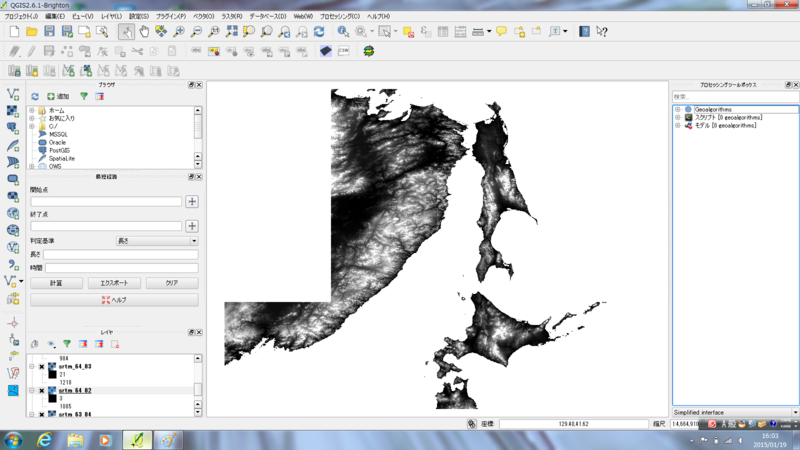Pick end point with 終了点 crosshair button
The height and width of the screenshot is (450, 800).
pos(192,226)
